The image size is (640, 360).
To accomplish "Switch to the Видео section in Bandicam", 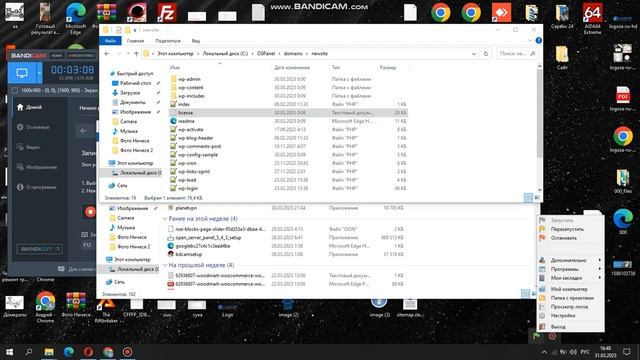I will coord(28,147).
